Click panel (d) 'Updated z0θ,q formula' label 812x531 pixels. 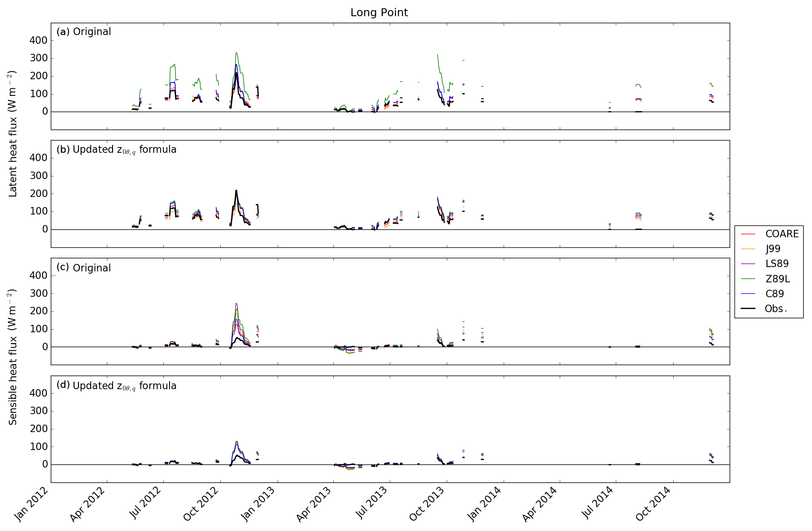point(117,386)
